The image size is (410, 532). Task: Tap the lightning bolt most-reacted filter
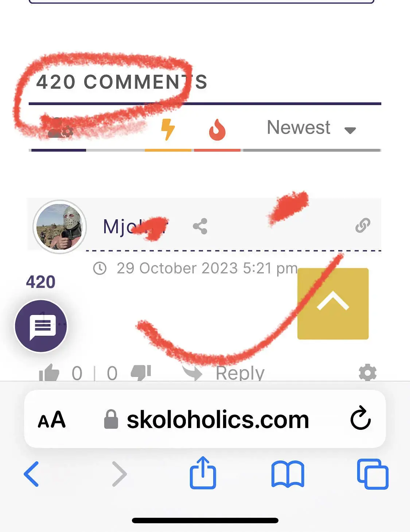(x=168, y=129)
